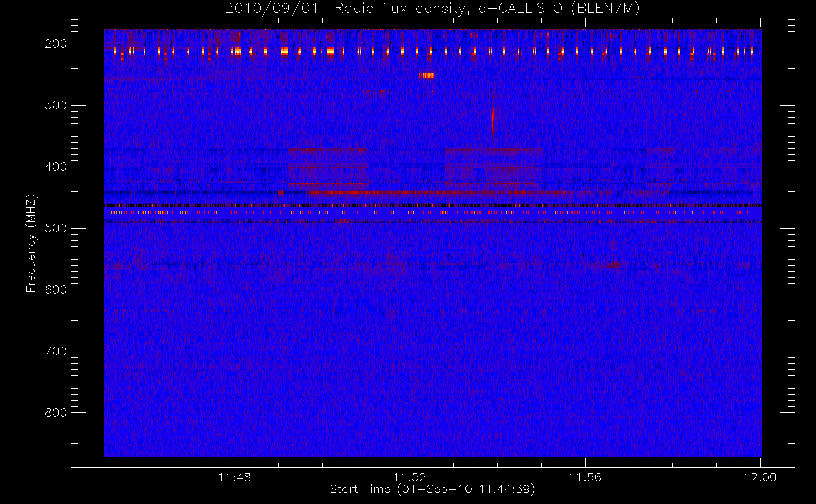Viewport: 816px width, 504px height.
Task: Click the "Frequency (MHZ)" axis label
Action: tap(31, 243)
